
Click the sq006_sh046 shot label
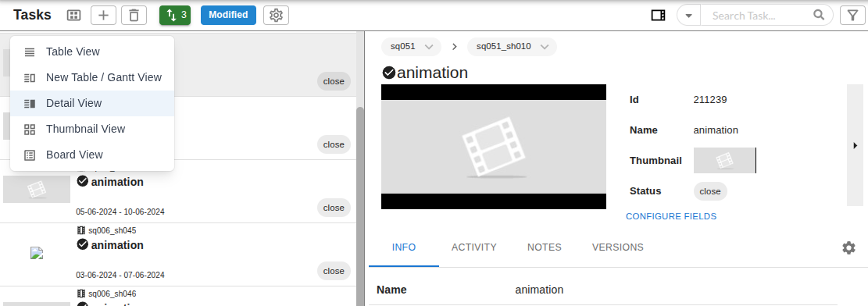[113, 294]
